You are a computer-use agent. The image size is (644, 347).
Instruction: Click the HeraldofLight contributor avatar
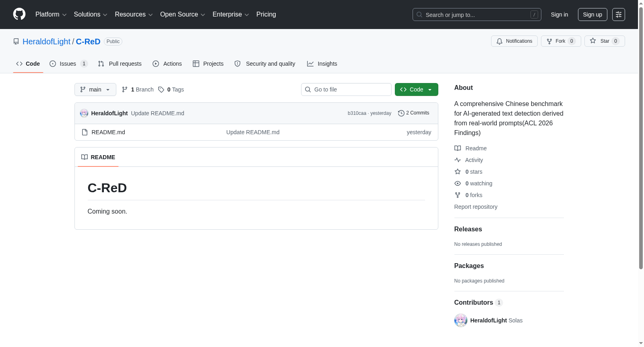coord(461,320)
